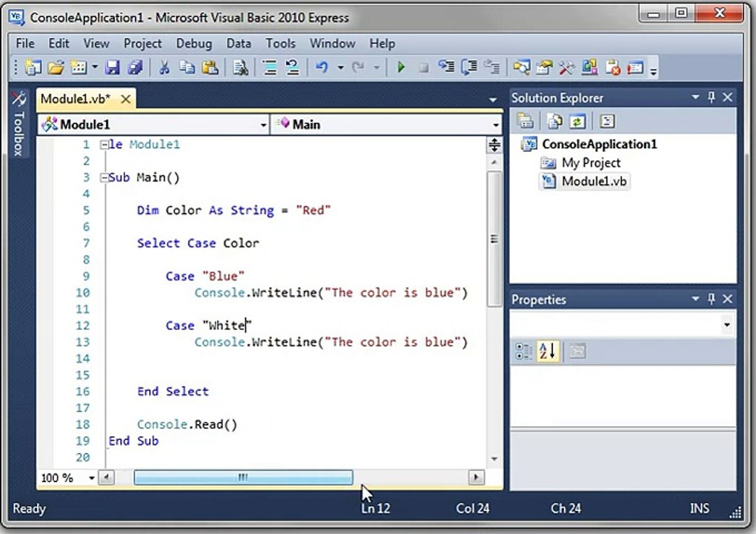
Task: Expand the collapsed Toolbox side panel
Action: click(19, 124)
